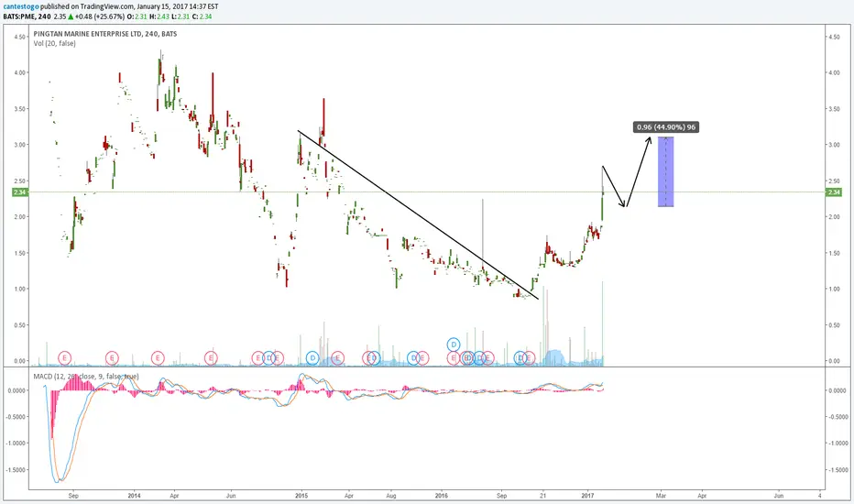Select the E marker between 2014 and Apr labels
Viewport: 854px width, 504px height.
[158, 358]
